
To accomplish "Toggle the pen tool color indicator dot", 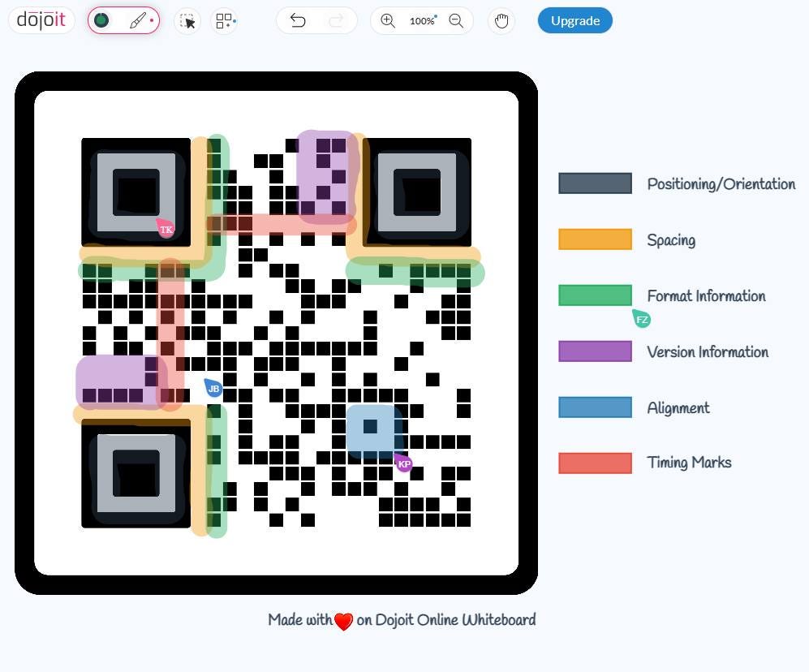I will [x=101, y=19].
